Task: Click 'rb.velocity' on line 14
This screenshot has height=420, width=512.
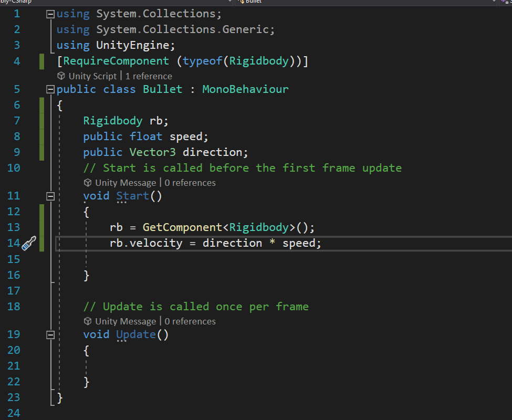Action: [x=146, y=243]
